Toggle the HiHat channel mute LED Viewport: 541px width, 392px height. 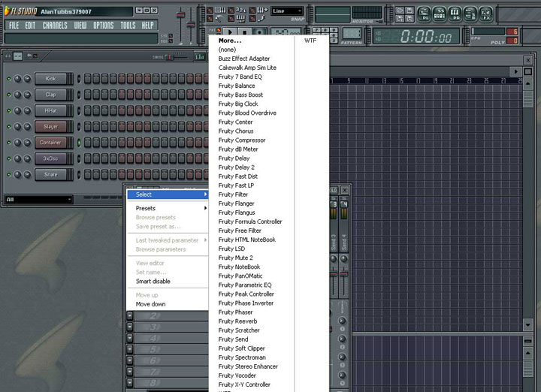[9, 110]
